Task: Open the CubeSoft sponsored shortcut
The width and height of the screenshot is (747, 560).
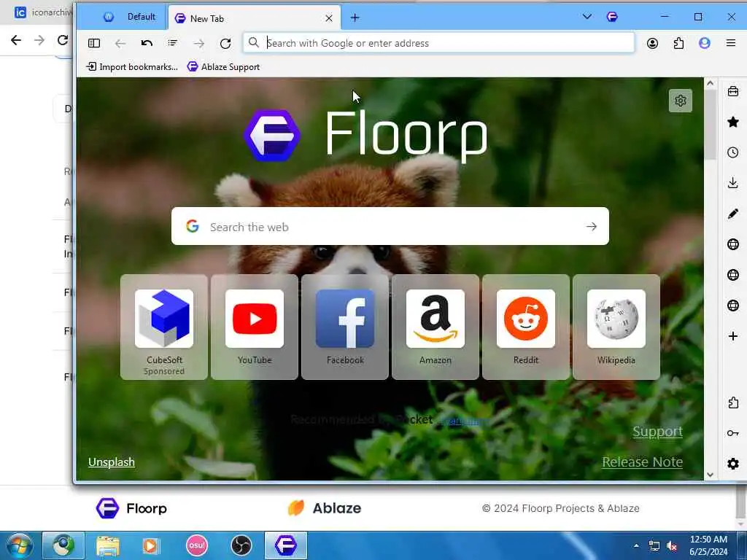Action: pyautogui.click(x=164, y=327)
